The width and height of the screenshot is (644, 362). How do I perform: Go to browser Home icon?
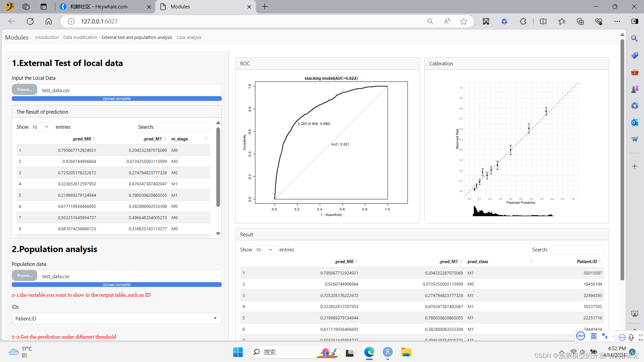click(49, 21)
